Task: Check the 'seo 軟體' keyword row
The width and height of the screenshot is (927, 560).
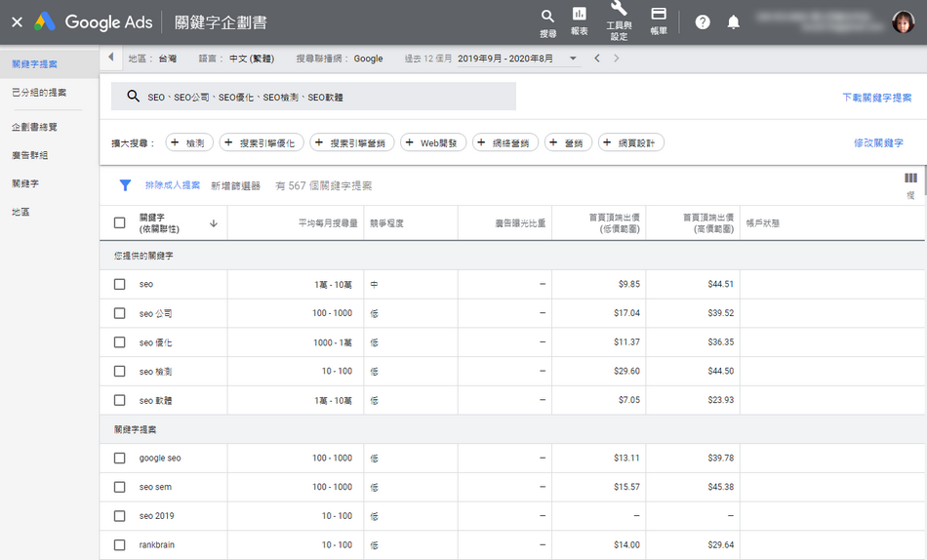Action: click(119, 400)
